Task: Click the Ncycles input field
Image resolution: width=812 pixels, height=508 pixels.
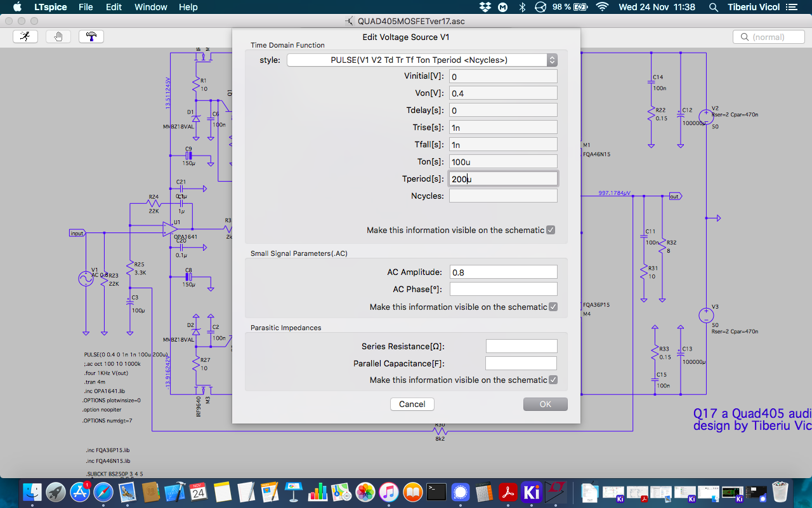Action: pyautogui.click(x=503, y=196)
